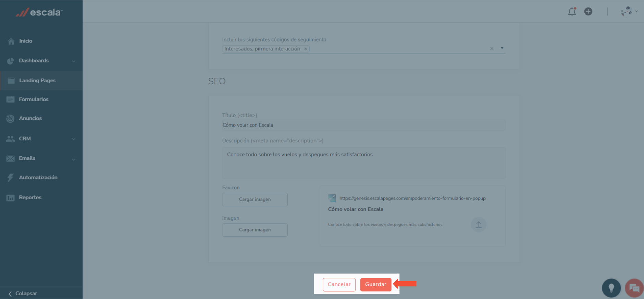
Task: Open Anuncios section in sidebar
Action: [30, 118]
